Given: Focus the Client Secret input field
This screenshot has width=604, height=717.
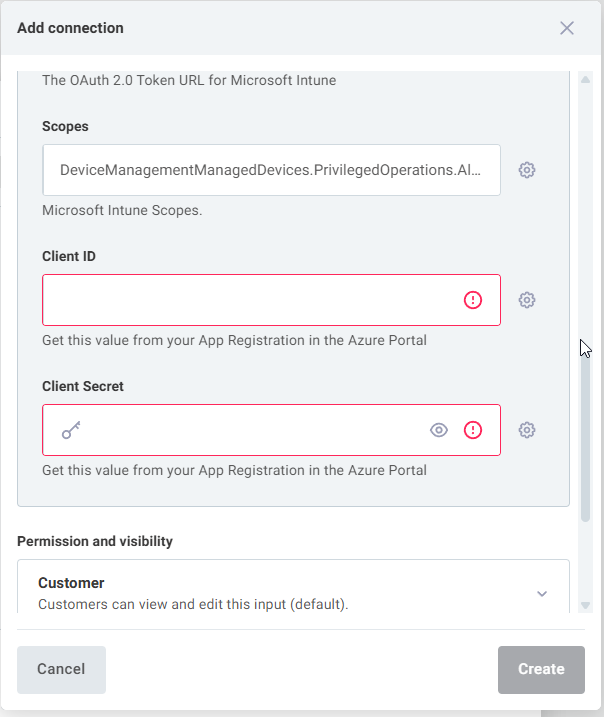Looking at the screenshot, I should pos(272,430).
